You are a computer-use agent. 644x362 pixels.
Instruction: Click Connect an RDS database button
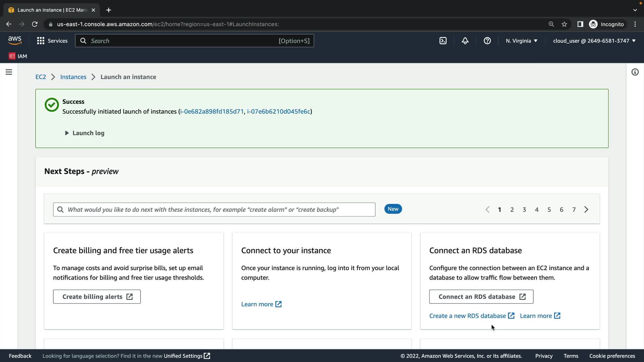point(481,297)
